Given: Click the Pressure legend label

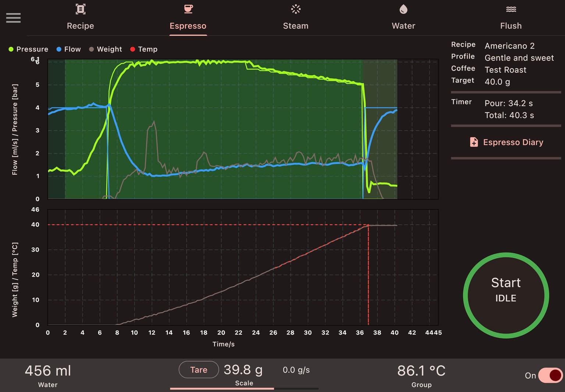Looking at the screenshot, I should [x=32, y=49].
